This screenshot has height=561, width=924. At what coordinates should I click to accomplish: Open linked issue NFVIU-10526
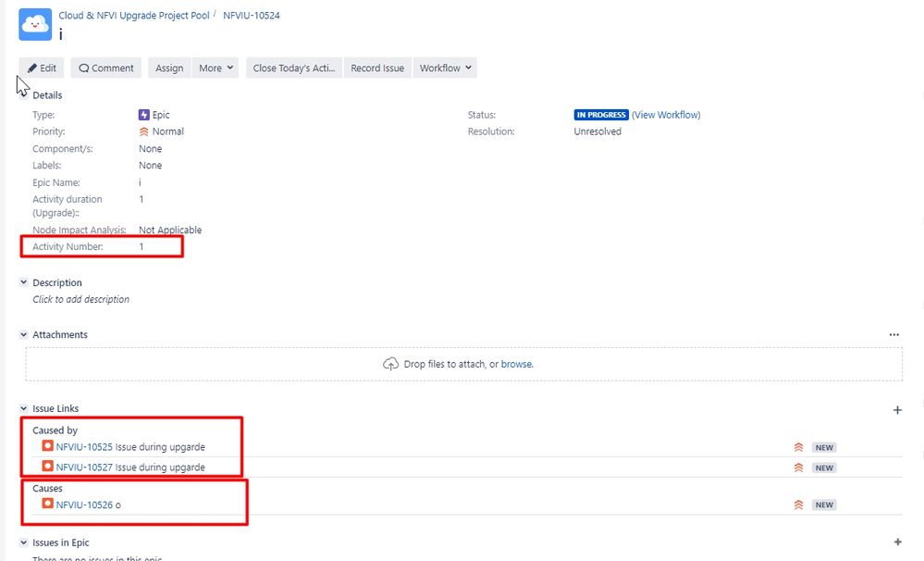click(x=84, y=505)
